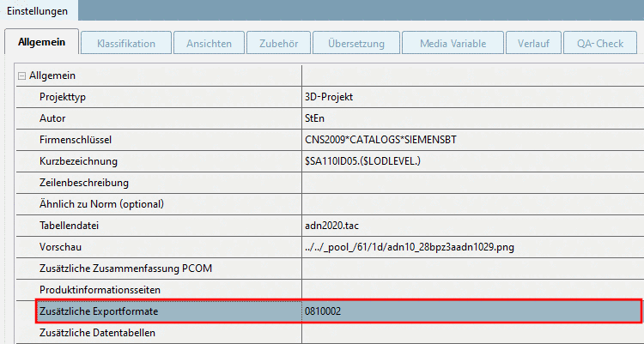Select the Zubehör tab
This screenshot has width=644, height=344.
point(277,43)
